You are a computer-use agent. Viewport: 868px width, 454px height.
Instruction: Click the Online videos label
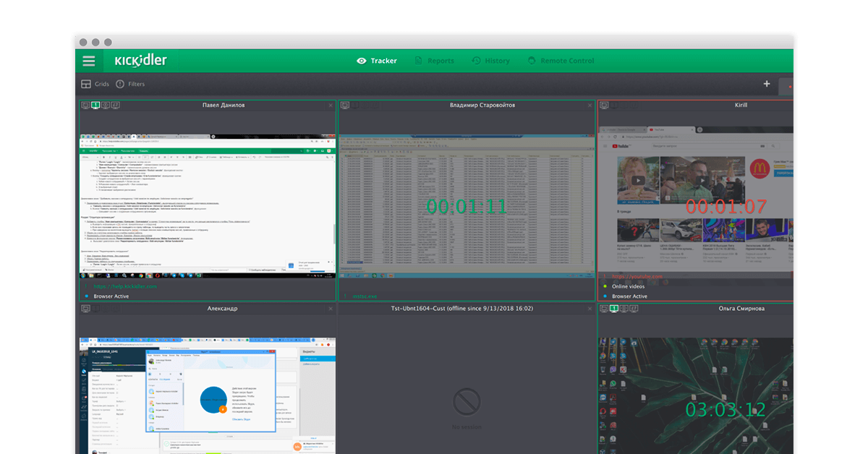point(629,286)
